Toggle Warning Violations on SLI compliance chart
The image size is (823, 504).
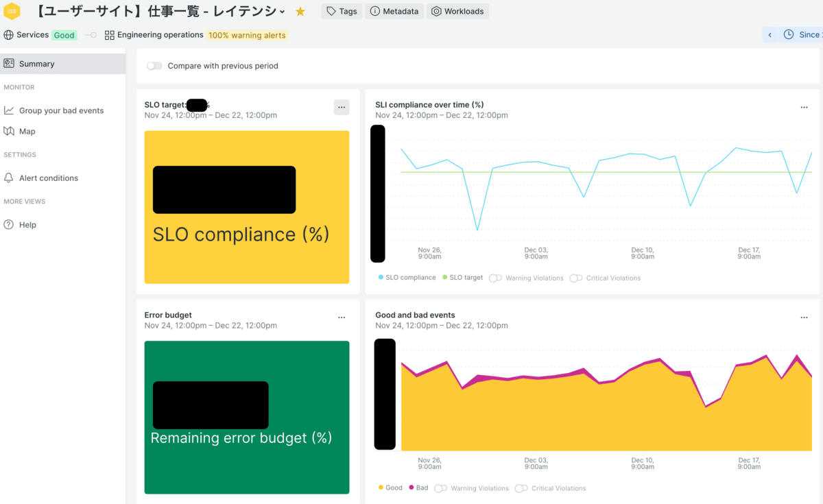tap(495, 278)
